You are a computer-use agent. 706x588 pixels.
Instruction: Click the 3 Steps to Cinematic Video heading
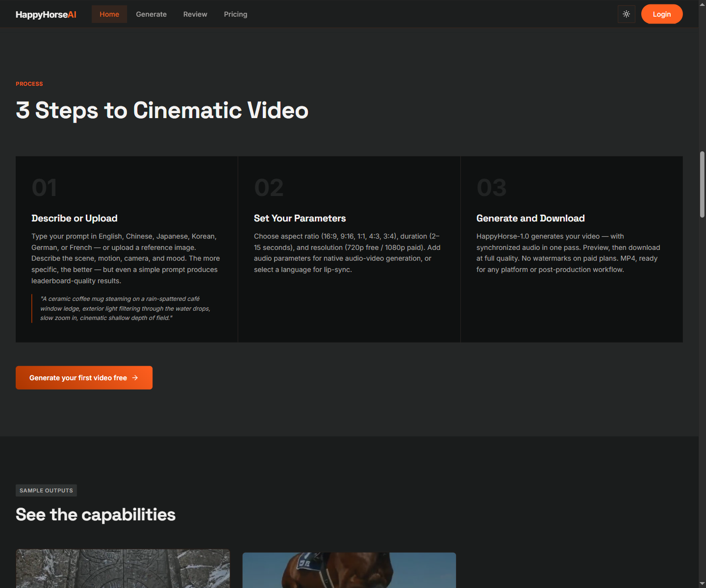tap(162, 110)
